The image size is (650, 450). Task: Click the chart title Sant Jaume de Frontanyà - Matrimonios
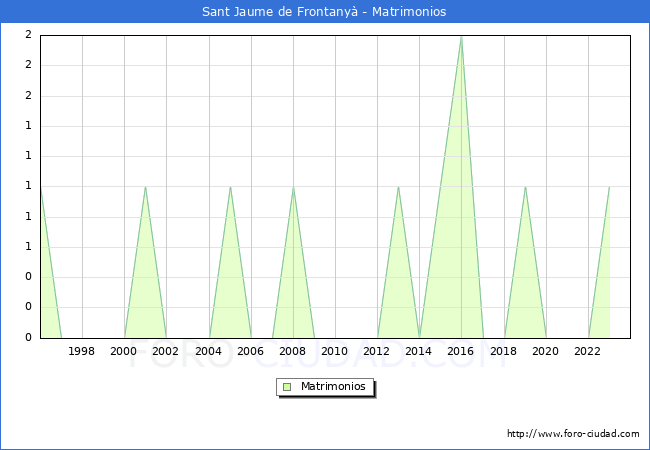coord(324,12)
